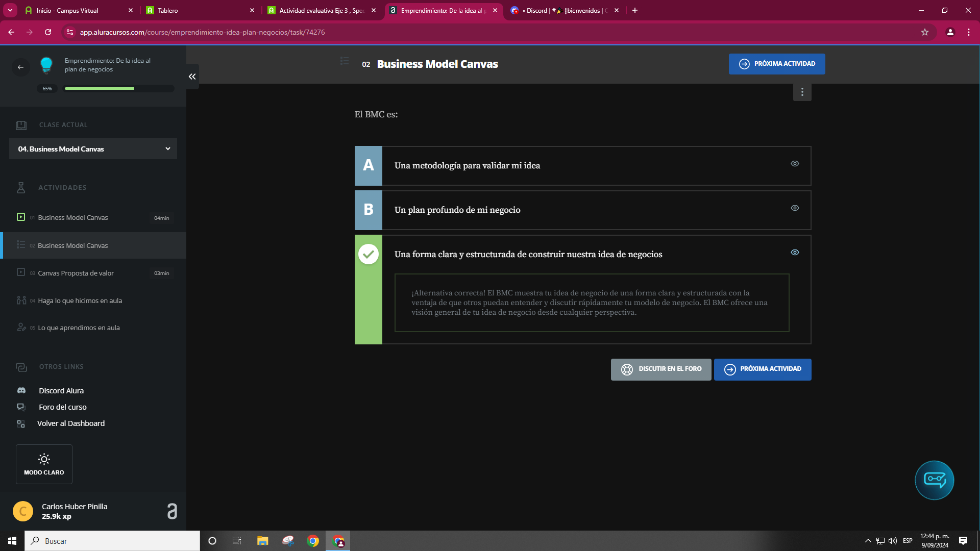The height and width of the screenshot is (551, 980).
Task: Switch to Actividad evaluativa Eje 3 tab
Action: [321, 10]
